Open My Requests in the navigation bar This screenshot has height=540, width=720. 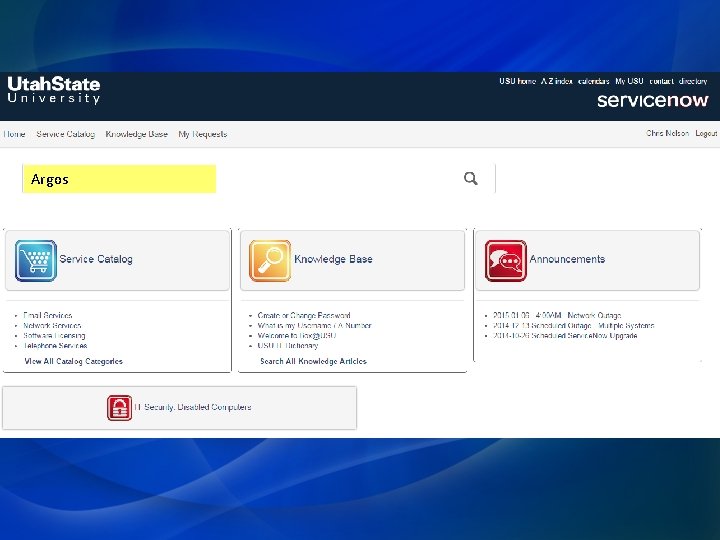202,134
